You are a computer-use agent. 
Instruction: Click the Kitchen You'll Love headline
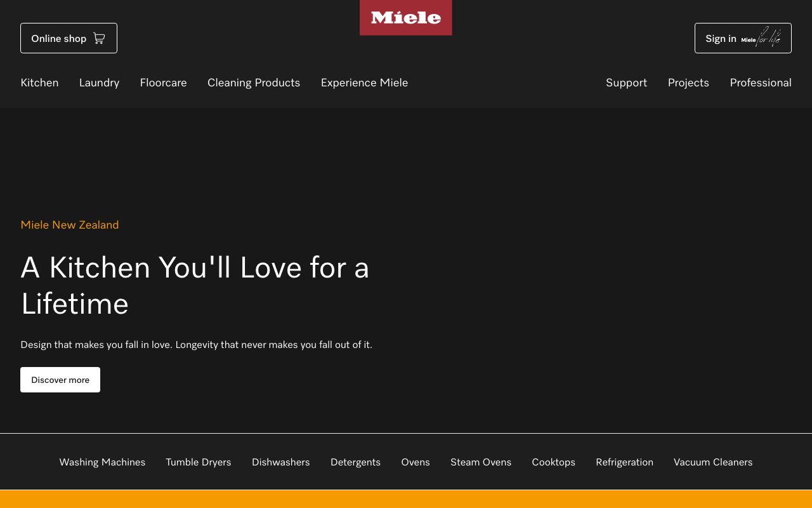(x=195, y=285)
